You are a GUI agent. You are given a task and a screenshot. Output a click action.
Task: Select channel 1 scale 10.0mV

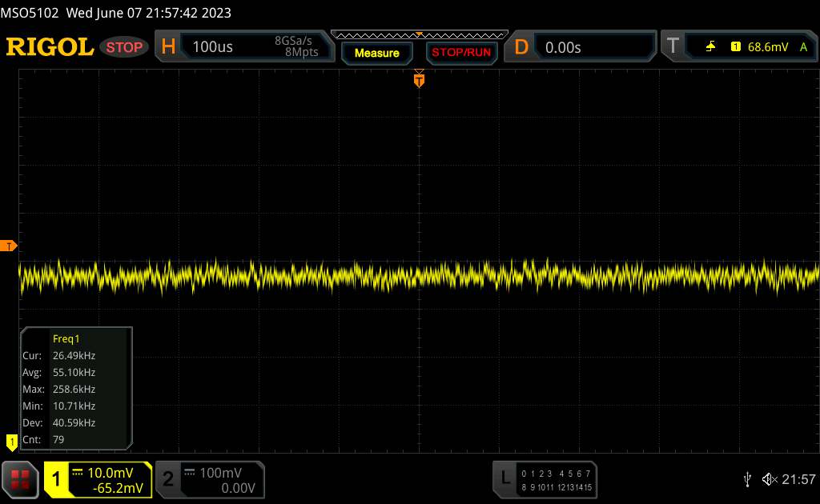(x=111, y=473)
